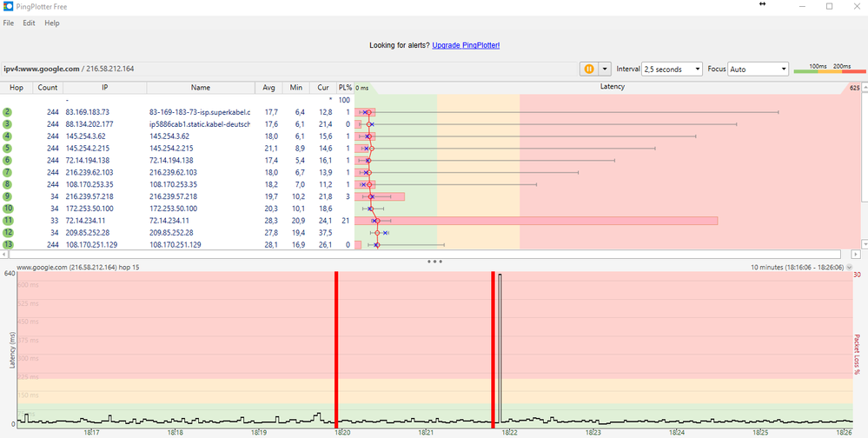Click IP address 83.169.183.73

(88, 112)
